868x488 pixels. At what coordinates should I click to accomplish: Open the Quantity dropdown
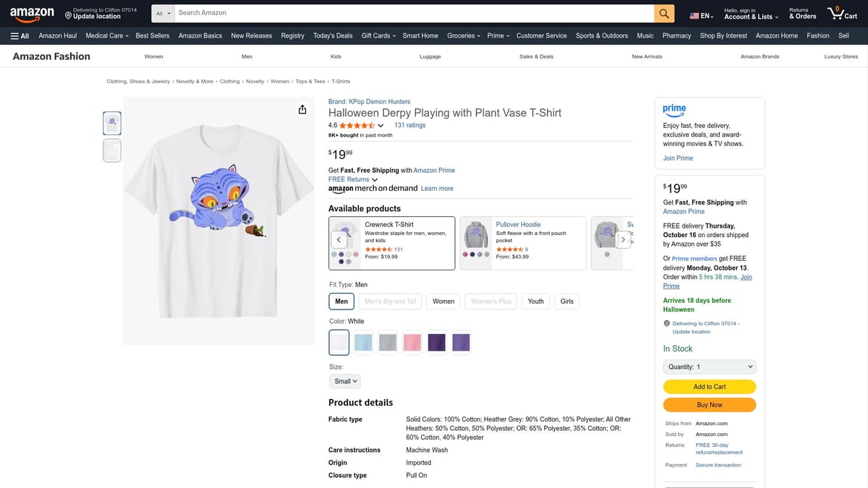coord(709,367)
